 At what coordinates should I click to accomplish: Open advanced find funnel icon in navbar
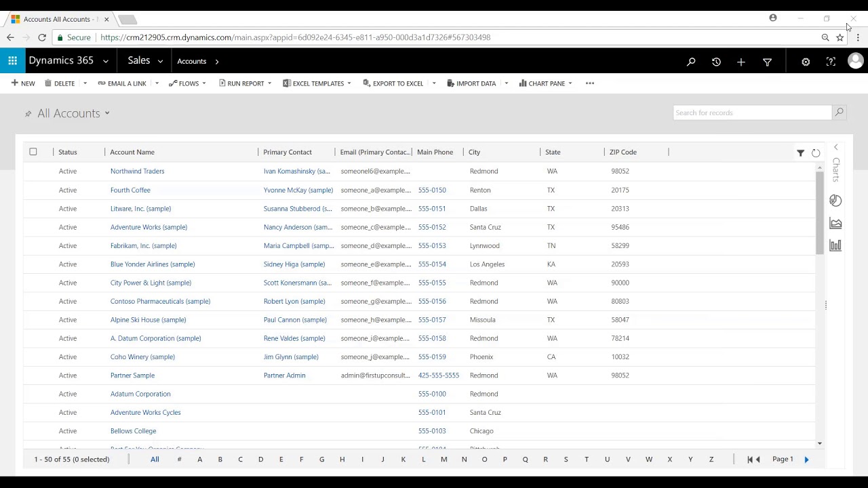pyautogui.click(x=767, y=62)
